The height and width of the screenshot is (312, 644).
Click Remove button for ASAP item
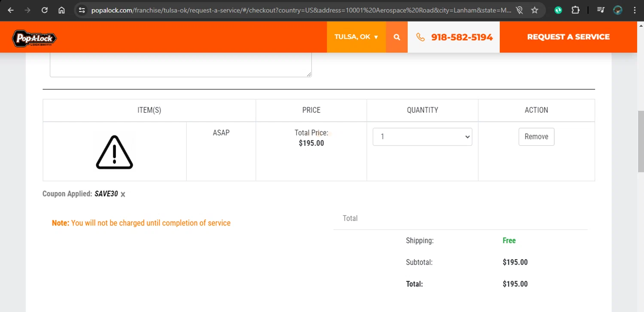[536, 137]
